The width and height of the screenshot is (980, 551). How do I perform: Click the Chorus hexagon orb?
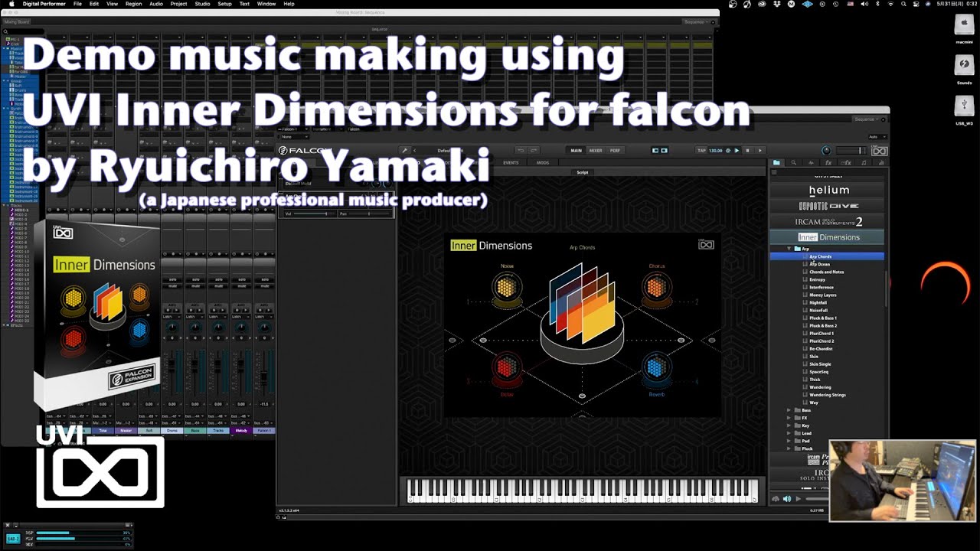tap(656, 289)
